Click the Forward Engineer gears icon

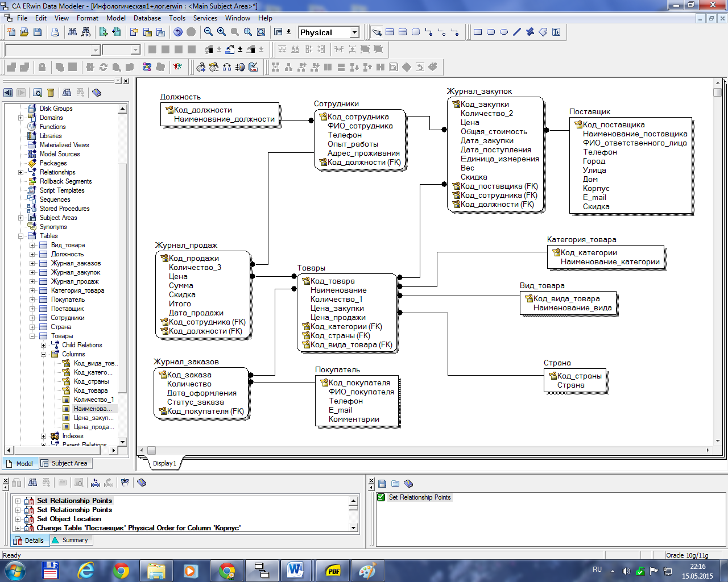pos(201,67)
